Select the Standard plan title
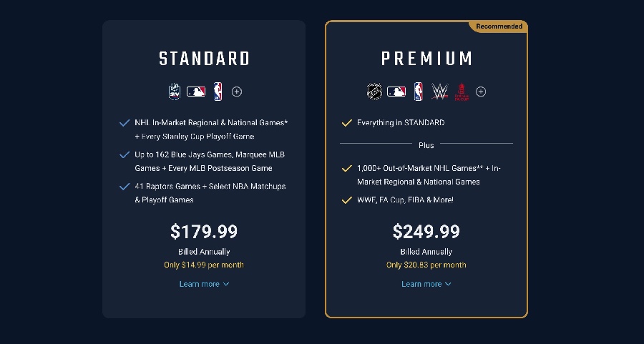This screenshot has width=644, height=344. click(204, 59)
